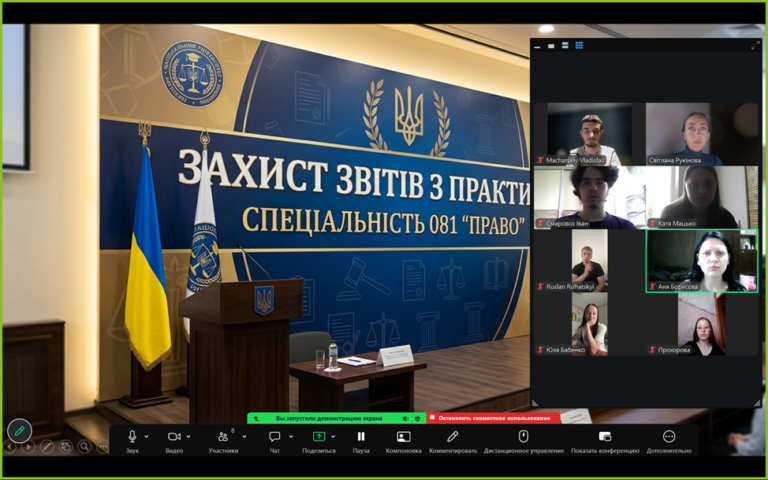
Task: Mute the microphone via Звук icon
Action: [x=132, y=436]
